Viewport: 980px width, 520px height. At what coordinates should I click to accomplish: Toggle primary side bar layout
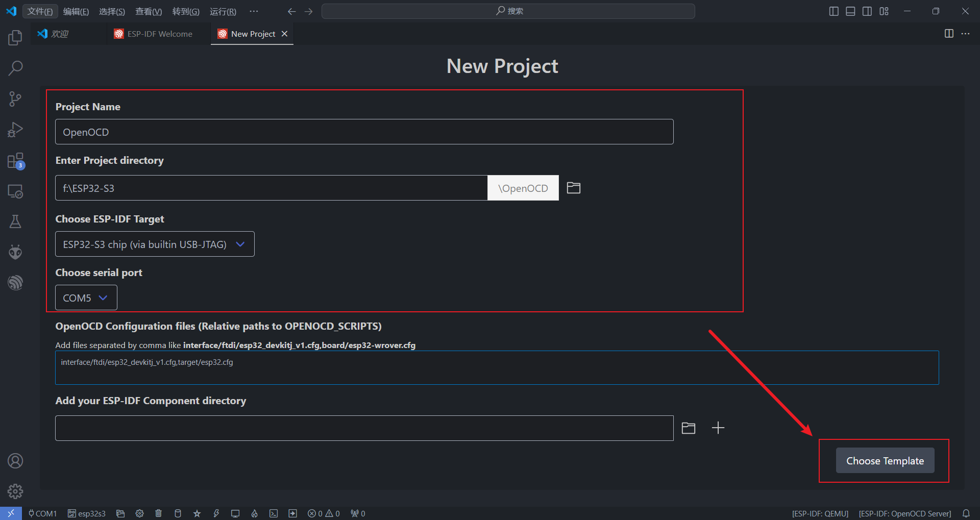pos(834,11)
